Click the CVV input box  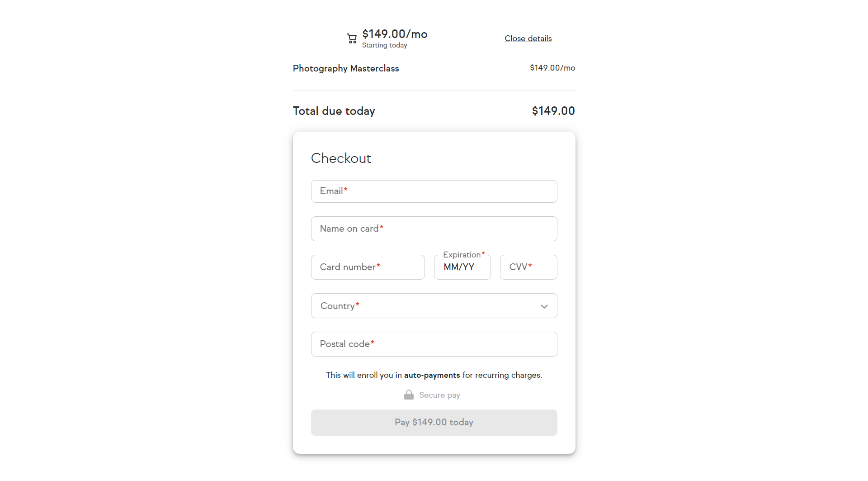[x=528, y=267]
